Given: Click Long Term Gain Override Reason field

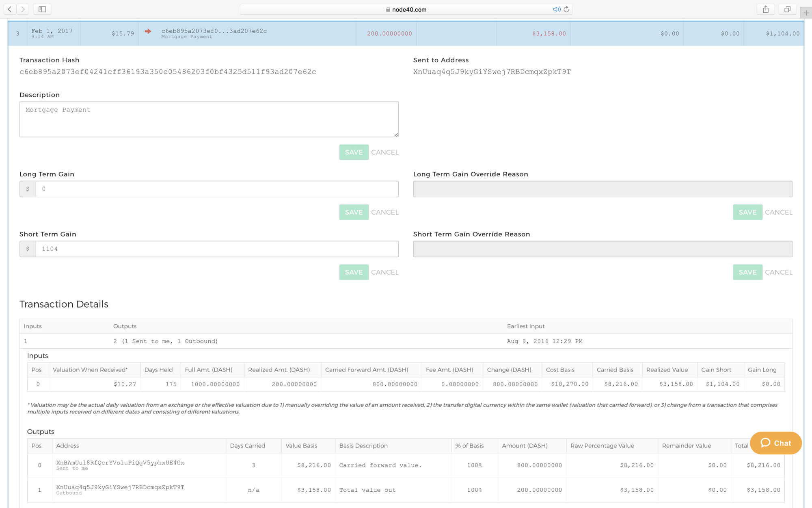Looking at the screenshot, I should (603, 189).
